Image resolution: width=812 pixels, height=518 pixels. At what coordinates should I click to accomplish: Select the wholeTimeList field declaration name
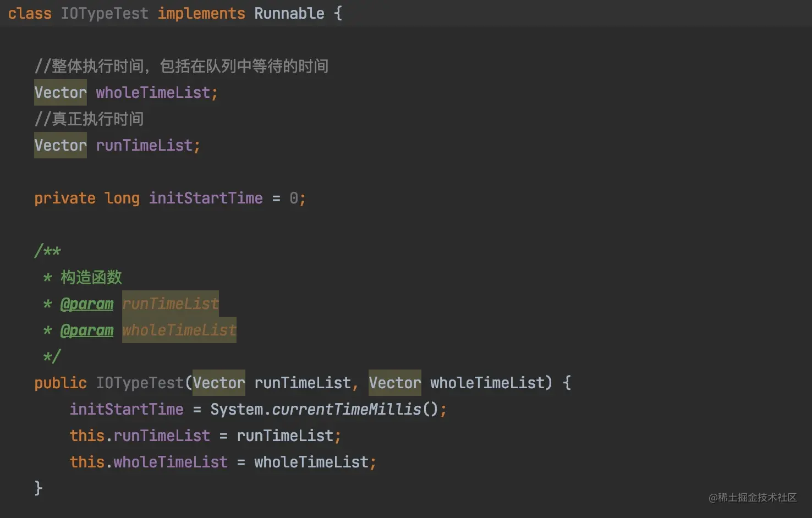(153, 92)
